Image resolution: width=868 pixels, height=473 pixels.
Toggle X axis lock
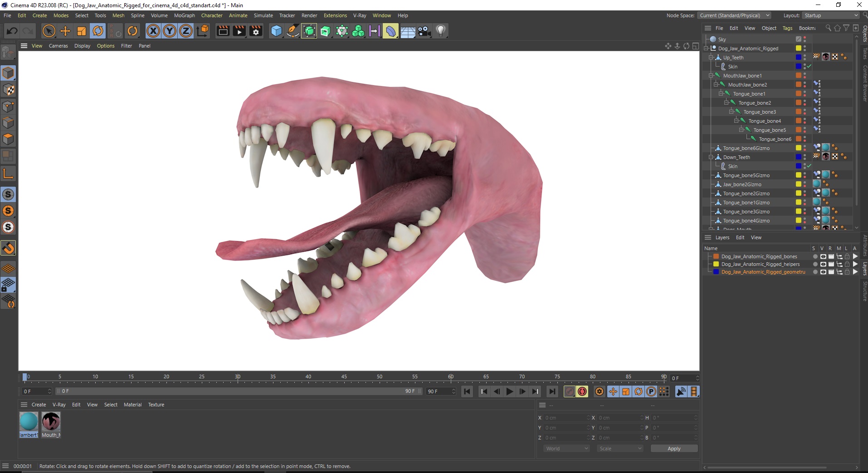coord(153,31)
